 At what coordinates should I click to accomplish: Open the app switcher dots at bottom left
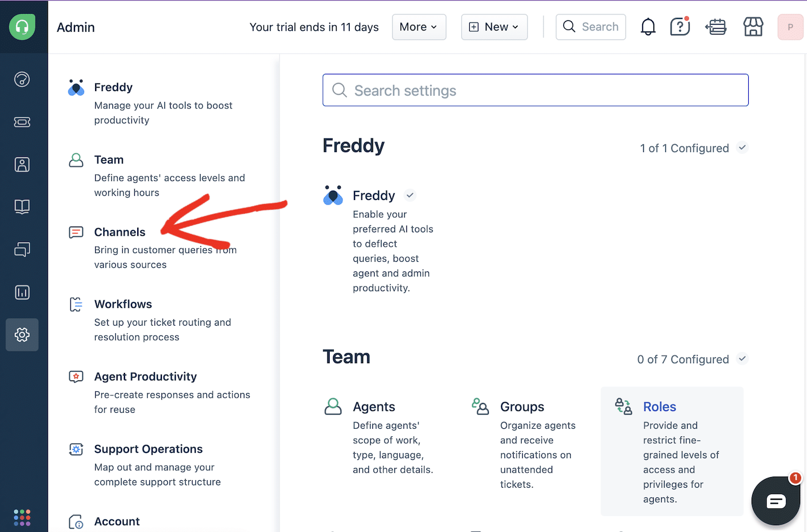[22, 517]
